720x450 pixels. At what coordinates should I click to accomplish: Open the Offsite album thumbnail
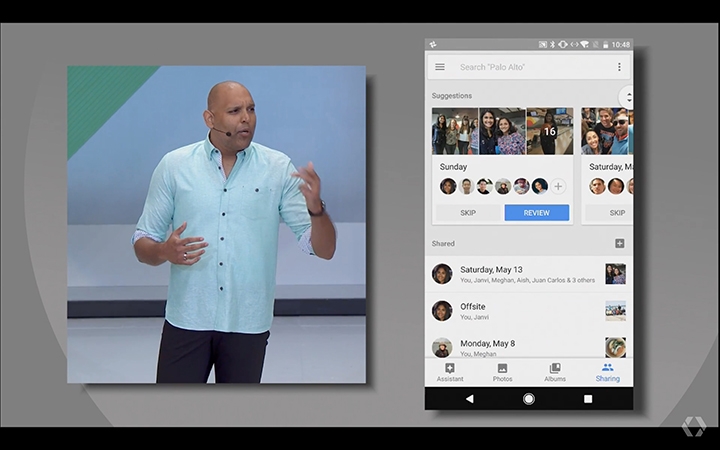pos(615,311)
